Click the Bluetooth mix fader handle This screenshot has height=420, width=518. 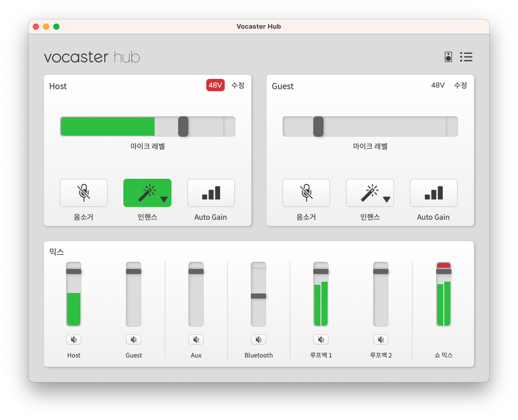(x=258, y=296)
